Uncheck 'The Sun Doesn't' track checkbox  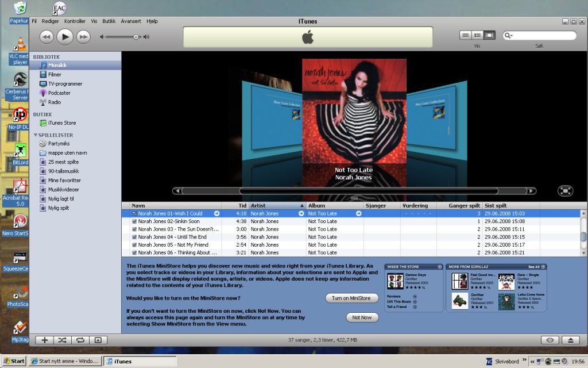pos(134,229)
